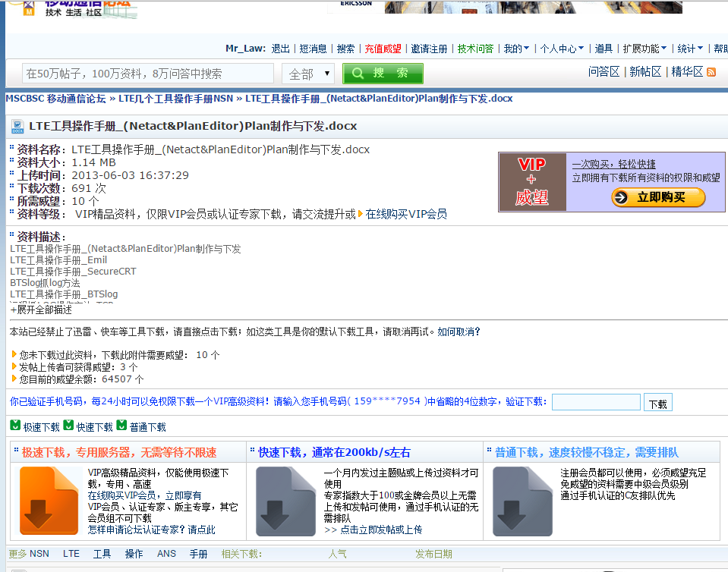728x572 pixels.
Task: Click the 快速下载,通常在200kb/s左右 heading
Action: click(x=334, y=453)
